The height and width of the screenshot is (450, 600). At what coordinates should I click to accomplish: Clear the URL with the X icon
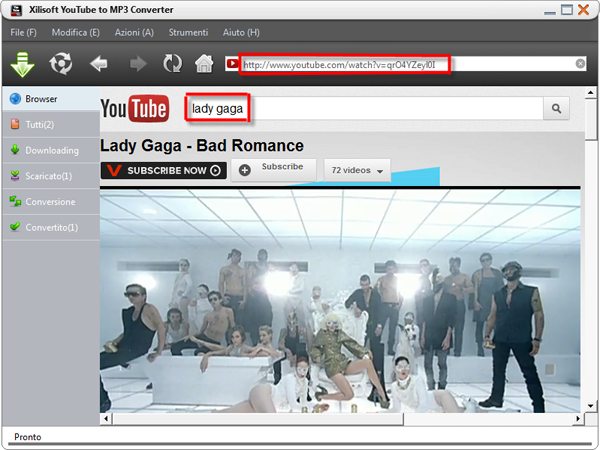pos(580,64)
